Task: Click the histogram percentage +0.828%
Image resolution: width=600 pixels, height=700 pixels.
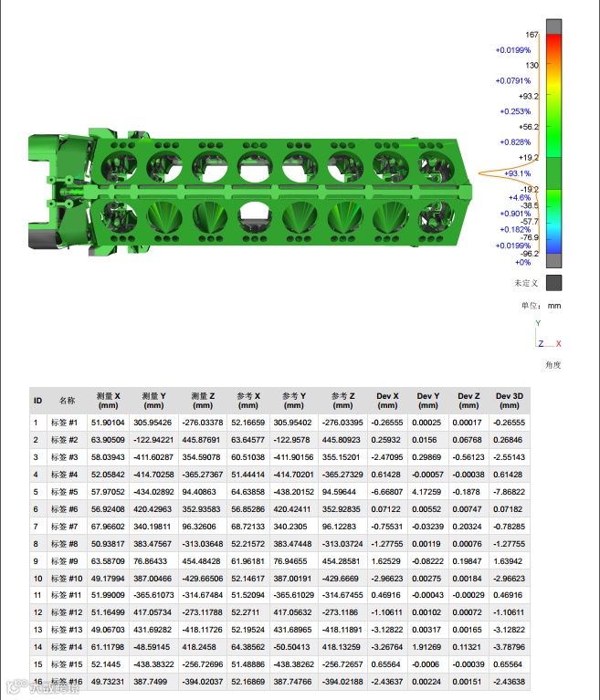Action: click(x=515, y=142)
